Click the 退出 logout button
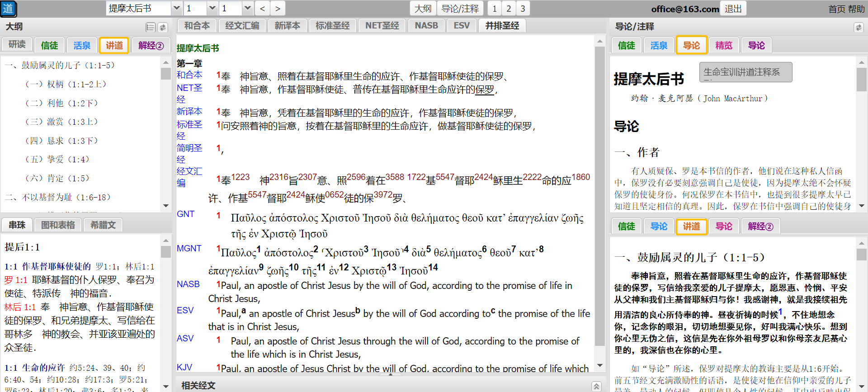Screen dimensions: 868x392 pyautogui.click(x=733, y=9)
